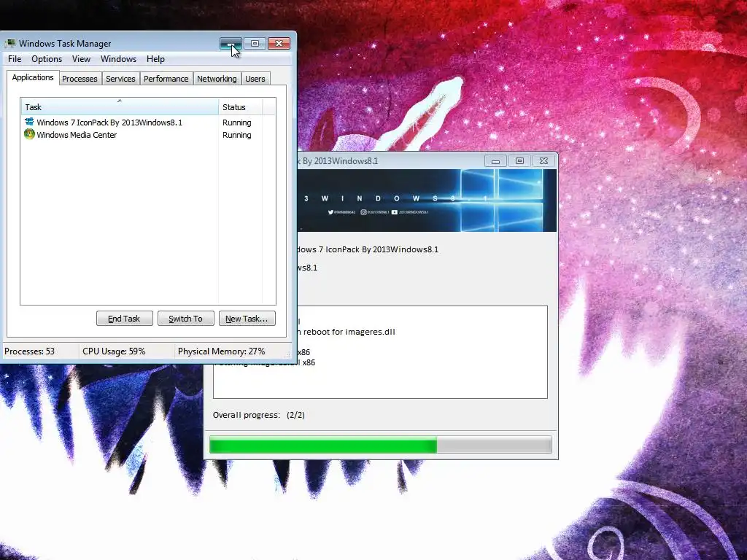
Task: Click the Task Manager resize grip corner
Action: (287, 355)
